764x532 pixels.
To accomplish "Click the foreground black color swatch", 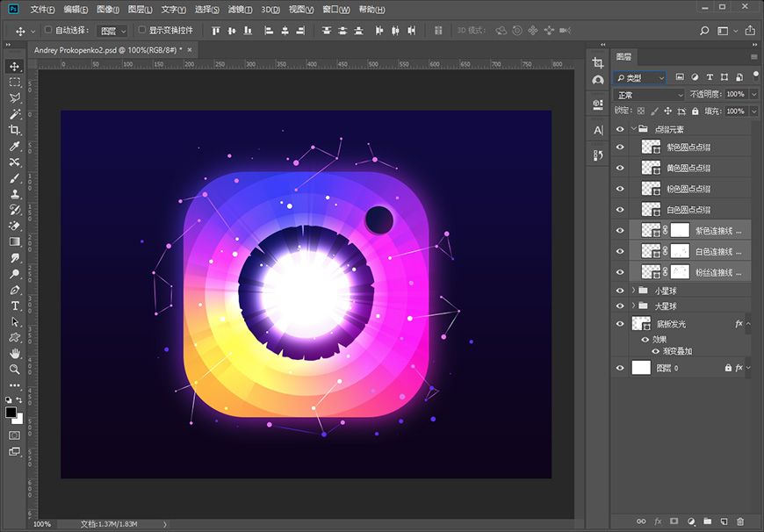I will 11,412.
